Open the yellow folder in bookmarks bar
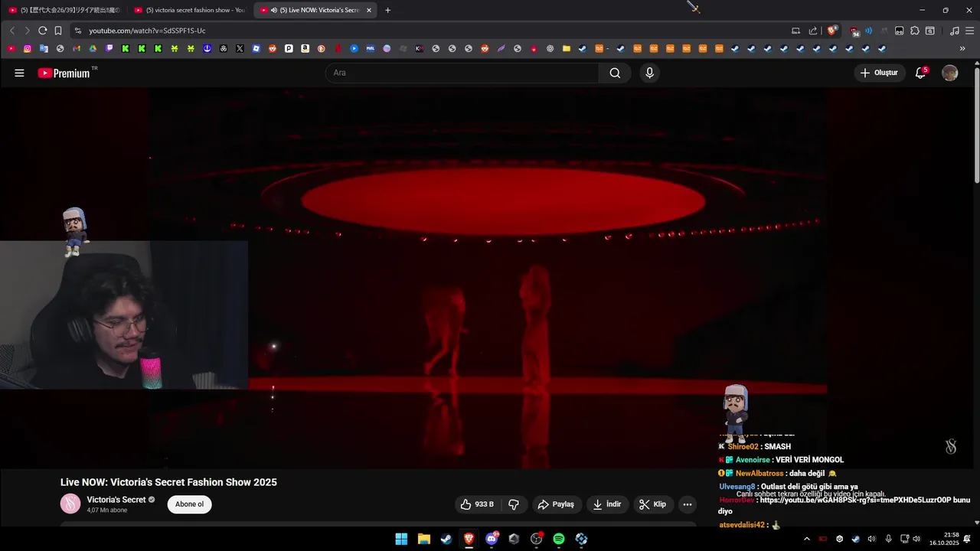This screenshot has width=980, height=551. coord(567,48)
